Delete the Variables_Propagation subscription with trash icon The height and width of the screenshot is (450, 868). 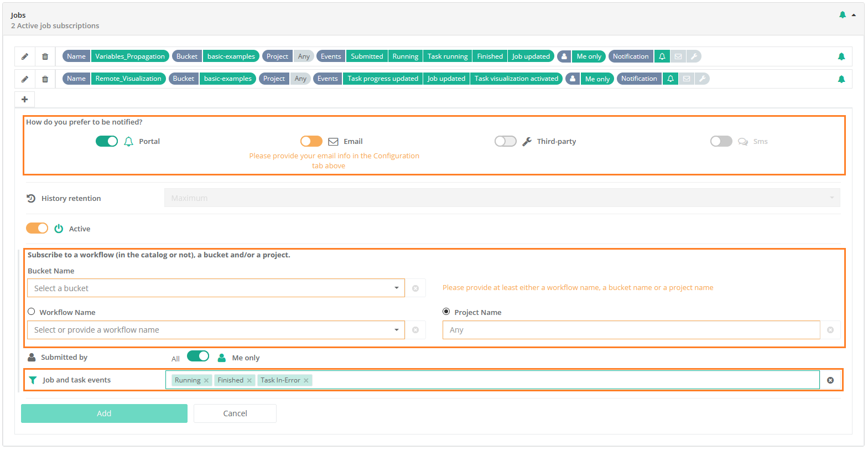(45, 56)
